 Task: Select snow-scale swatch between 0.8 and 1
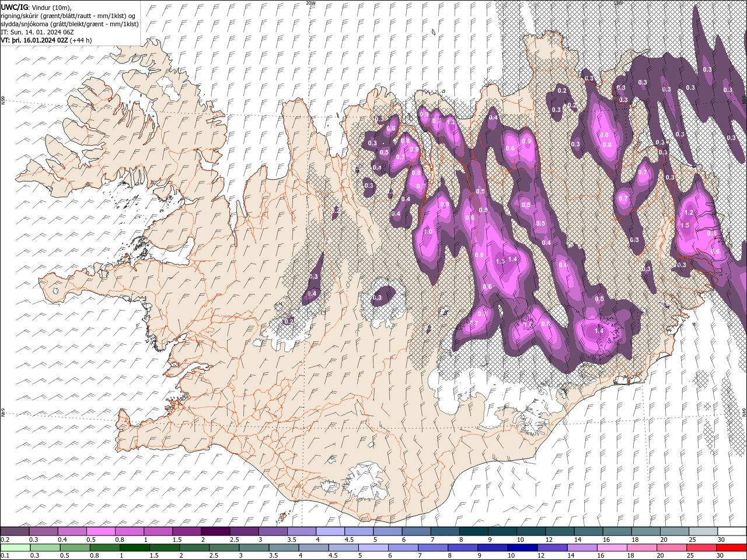130,531
